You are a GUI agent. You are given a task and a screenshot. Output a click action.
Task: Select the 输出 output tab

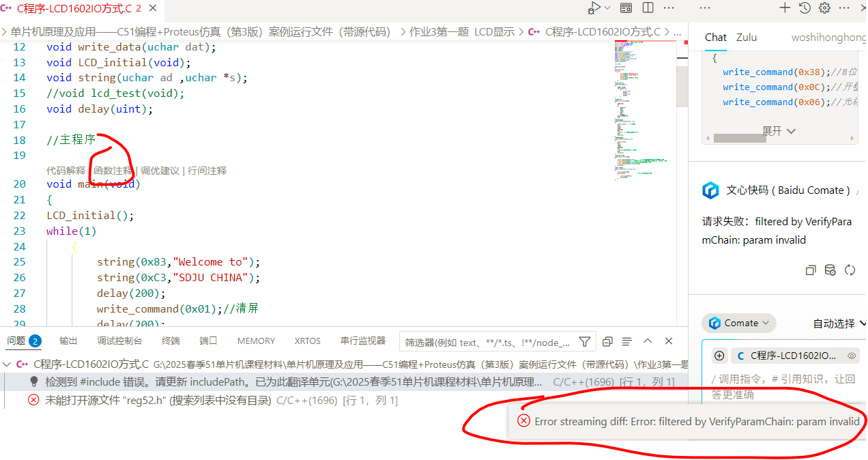coord(68,341)
